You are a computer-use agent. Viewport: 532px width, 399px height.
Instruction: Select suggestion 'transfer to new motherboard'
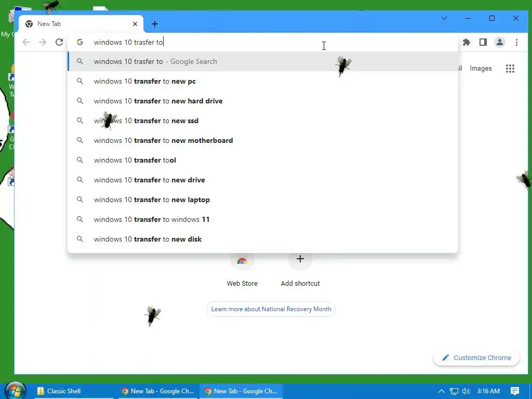point(263,140)
